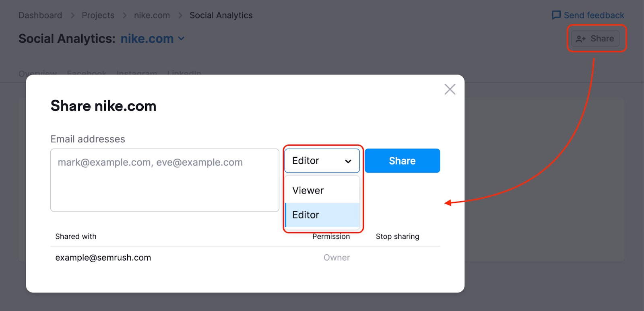Open the Editor permission dropdown
The height and width of the screenshot is (311, 644).
point(322,161)
